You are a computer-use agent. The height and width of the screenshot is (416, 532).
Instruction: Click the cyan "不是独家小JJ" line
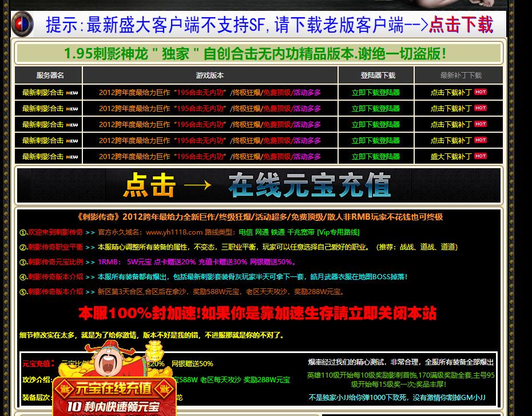click(x=397, y=397)
